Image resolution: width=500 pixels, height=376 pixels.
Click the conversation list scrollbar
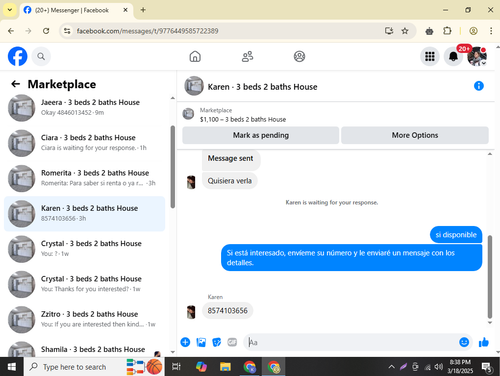pyautogui.click(x=173, y=167)
